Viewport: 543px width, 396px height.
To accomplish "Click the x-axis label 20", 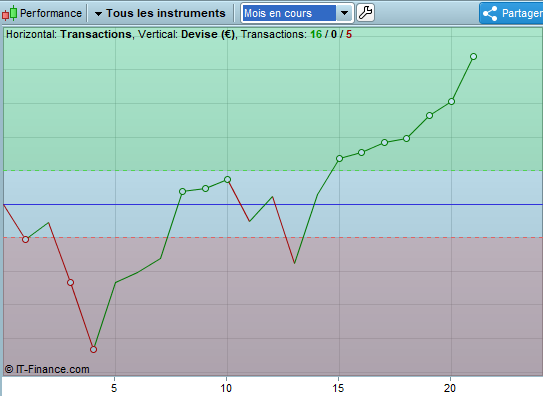I will tap(450, 388).
